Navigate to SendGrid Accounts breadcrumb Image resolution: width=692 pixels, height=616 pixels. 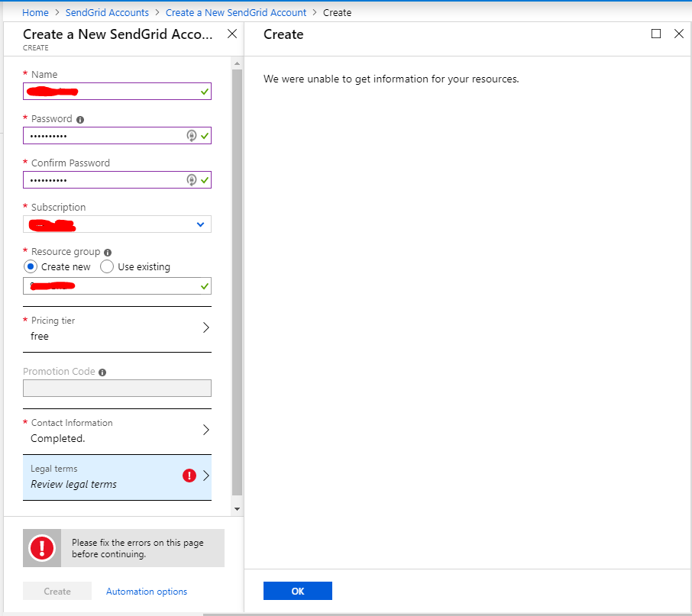coord(107,12)
